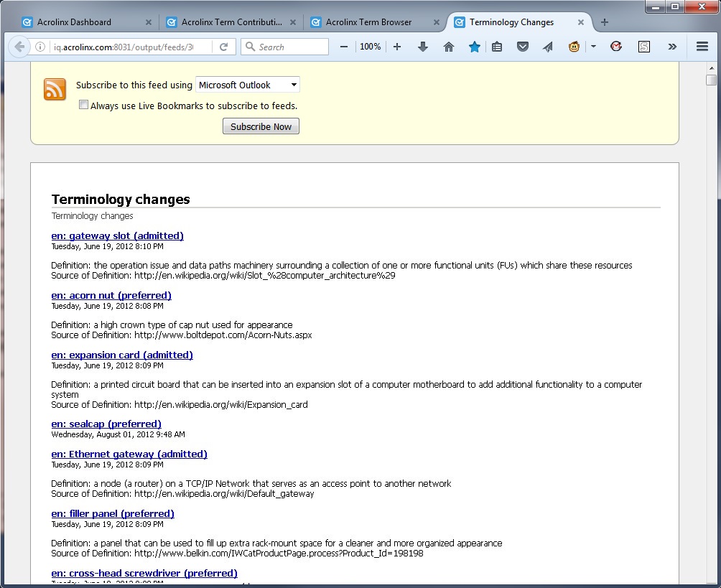Open a new tab with plus button
Viewport: 721px width, 588px height.
click(x=605, y=22)
